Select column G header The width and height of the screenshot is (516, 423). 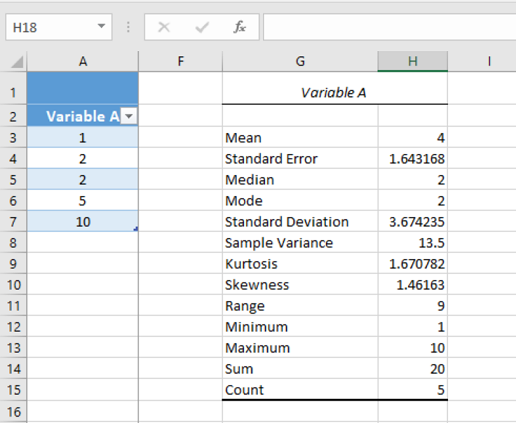click(300, 61)
